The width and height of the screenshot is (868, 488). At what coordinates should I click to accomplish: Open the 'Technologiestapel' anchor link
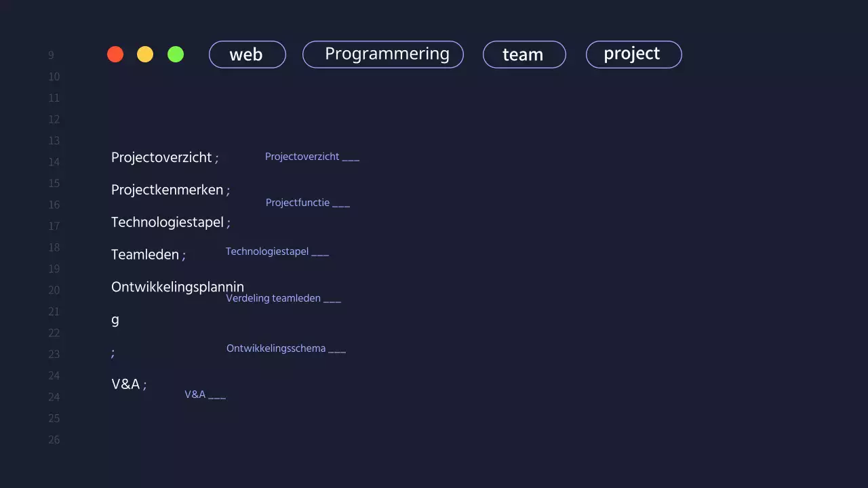click(x=267, y=251)
